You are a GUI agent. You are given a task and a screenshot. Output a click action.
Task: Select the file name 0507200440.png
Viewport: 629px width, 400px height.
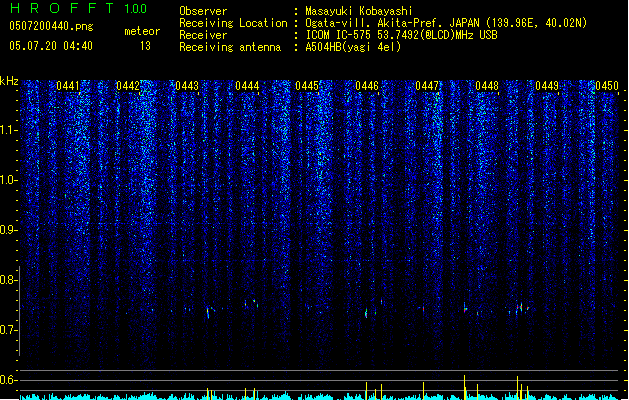51,26
